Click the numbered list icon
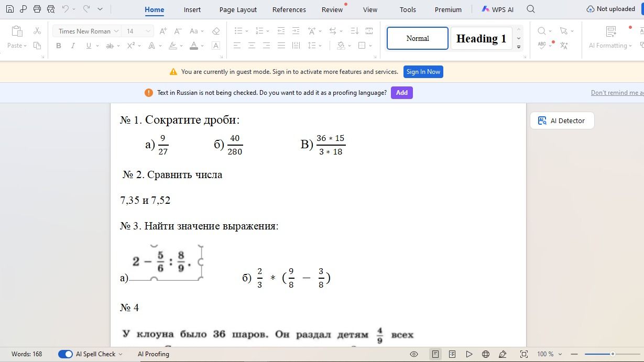Image resolution: width=644 pixels, height=362 pixels. [x=259, y=31]
